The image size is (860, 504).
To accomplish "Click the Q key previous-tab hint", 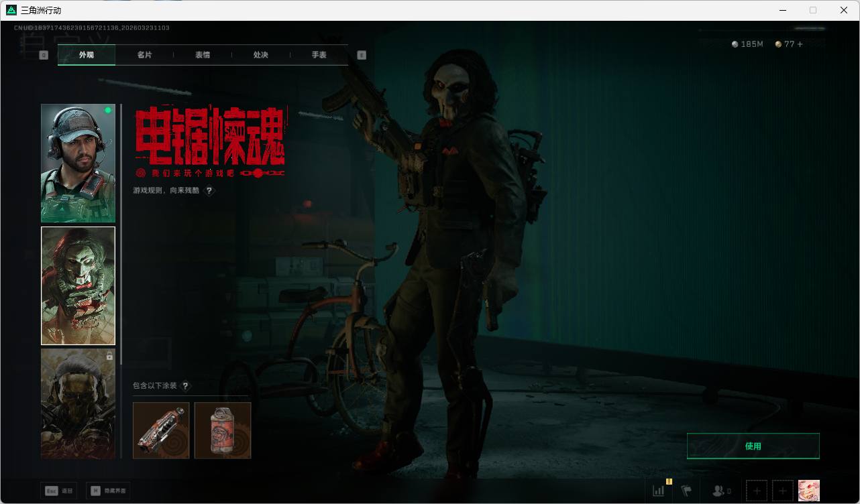I will [44, 55].
